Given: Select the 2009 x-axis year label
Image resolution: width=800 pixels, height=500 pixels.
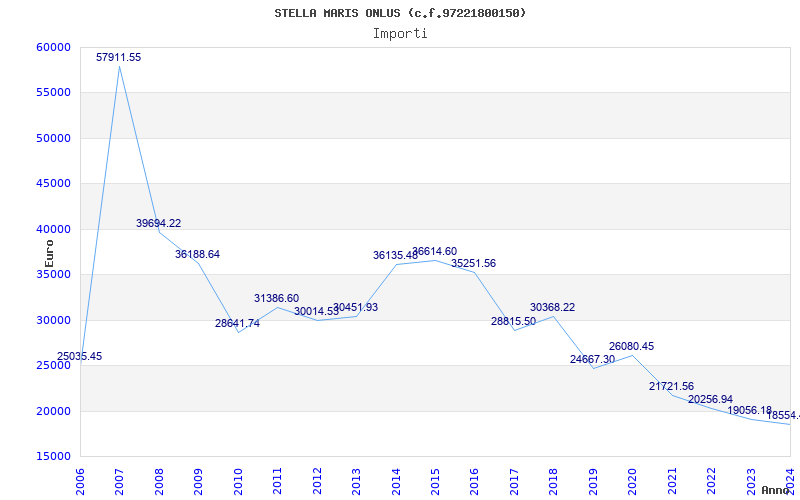Looking at the screenshot, I should (198, 481).
